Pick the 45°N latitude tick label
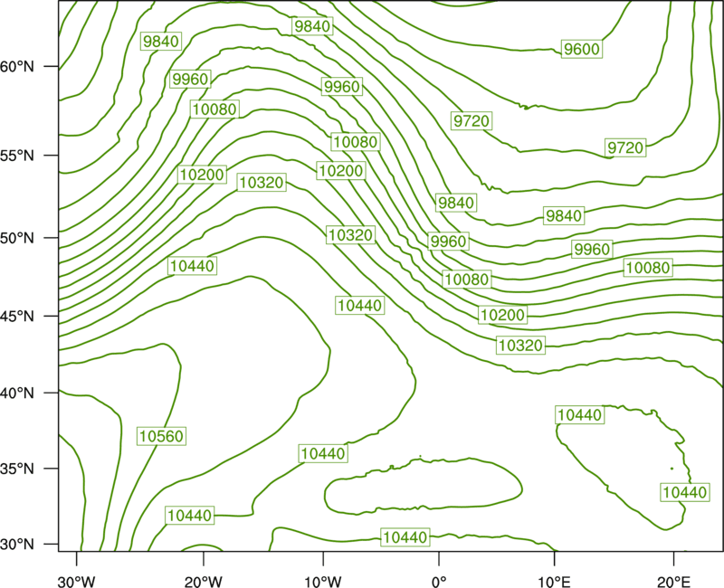Viewport: 724px width, 588px height. tap(17, 316)
